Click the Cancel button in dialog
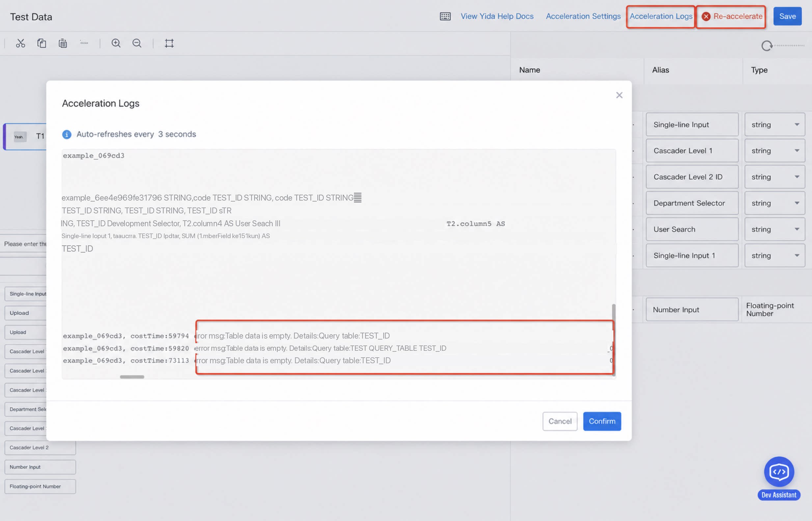The height and width of the screenshot is (521, 812). [560, 421]
